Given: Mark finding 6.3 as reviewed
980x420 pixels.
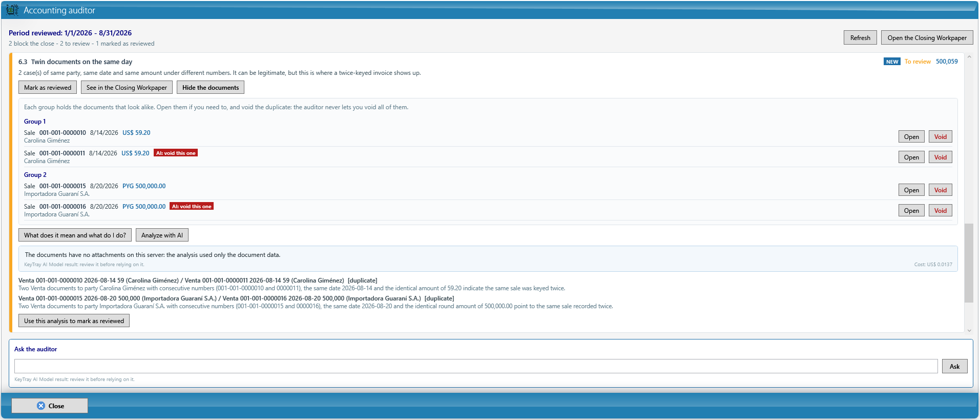Looking at the screenshot, I should (48, 87).
